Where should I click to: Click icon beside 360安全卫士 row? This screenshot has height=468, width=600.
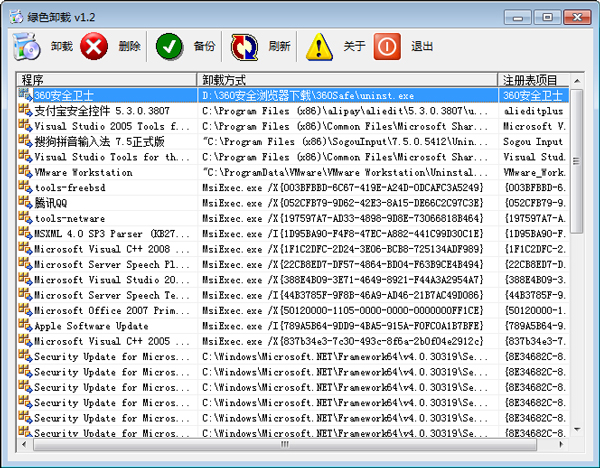[x=25, y=95]
